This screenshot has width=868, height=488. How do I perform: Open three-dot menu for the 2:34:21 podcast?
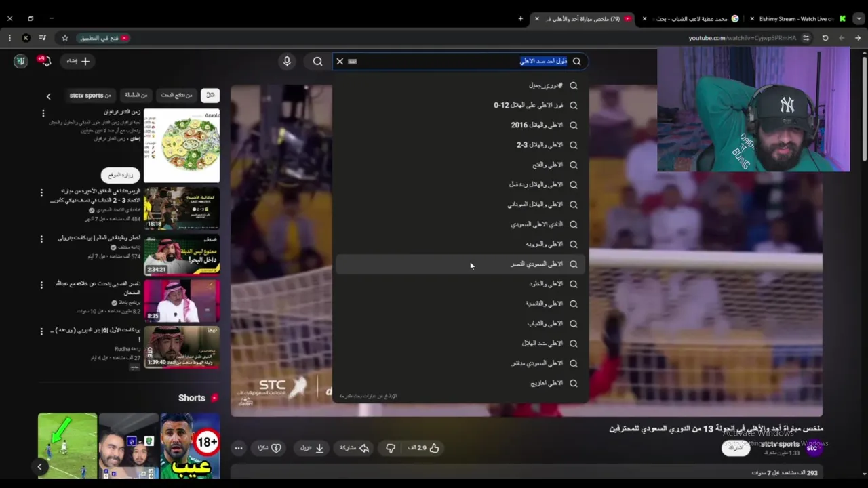pyautogui.click(x=41, y=239)
